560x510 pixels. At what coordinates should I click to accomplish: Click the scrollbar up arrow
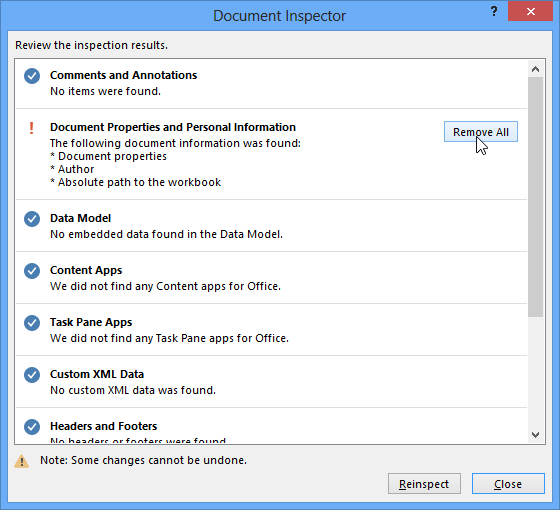coord(535,69)
